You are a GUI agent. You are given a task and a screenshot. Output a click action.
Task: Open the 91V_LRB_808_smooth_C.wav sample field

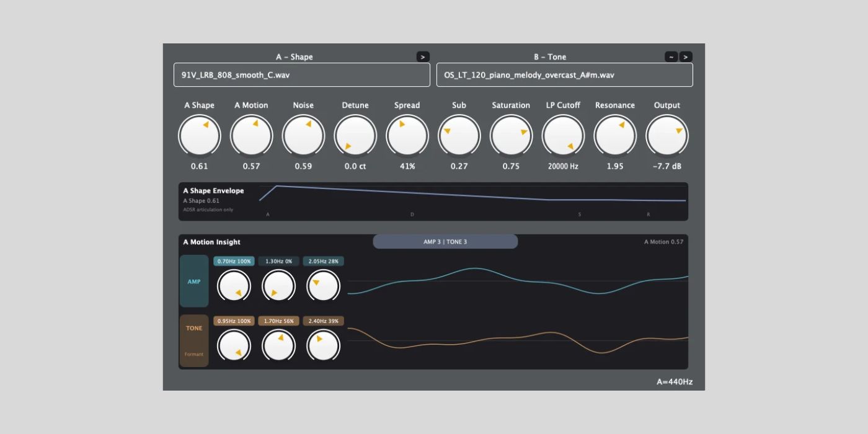click(301, 75)
